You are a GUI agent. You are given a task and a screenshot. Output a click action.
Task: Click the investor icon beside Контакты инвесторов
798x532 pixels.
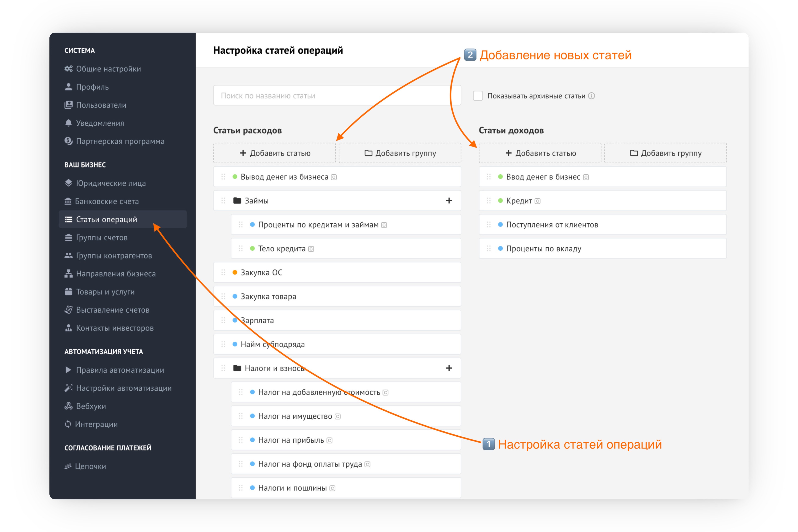tap(69, 328)
